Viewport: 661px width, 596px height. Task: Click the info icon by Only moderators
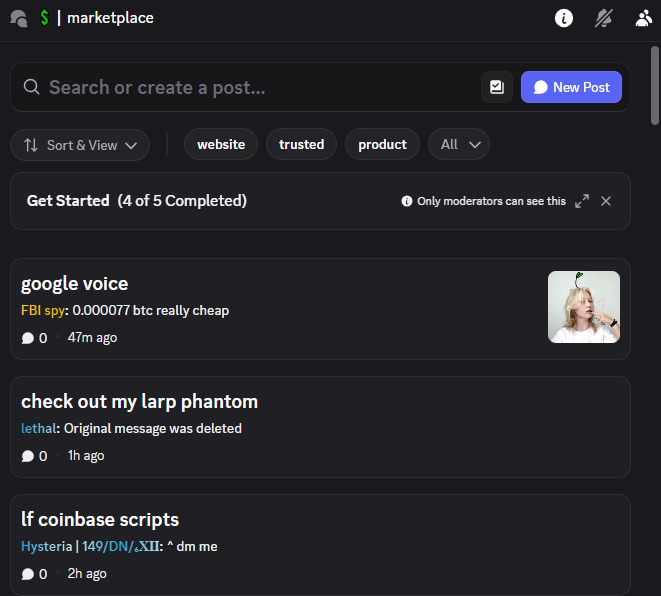point(407,201)
